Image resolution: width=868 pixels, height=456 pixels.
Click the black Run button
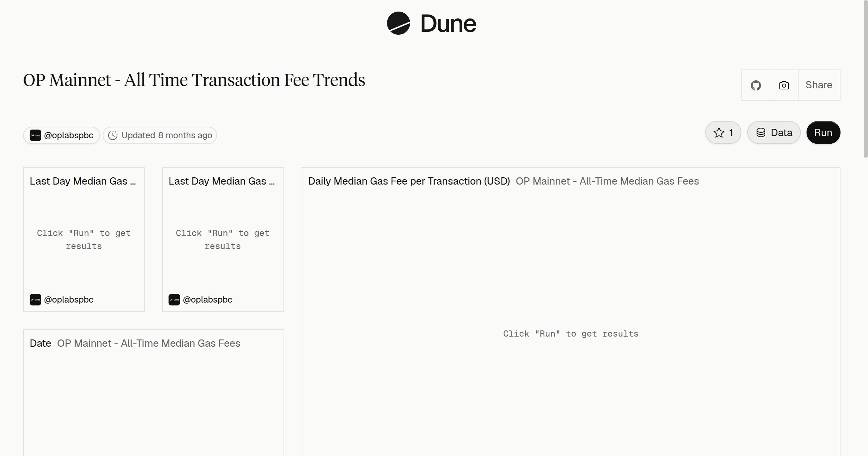click(823, 132)
